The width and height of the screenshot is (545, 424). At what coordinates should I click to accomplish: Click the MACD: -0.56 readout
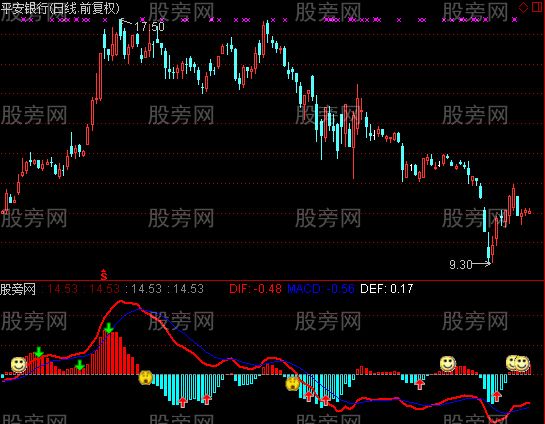(321, 289)
